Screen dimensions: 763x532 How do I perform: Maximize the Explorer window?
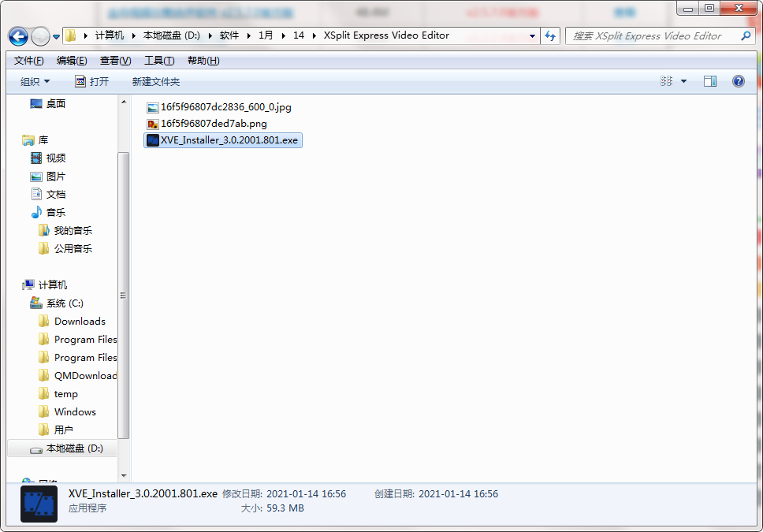pos(709,8)
